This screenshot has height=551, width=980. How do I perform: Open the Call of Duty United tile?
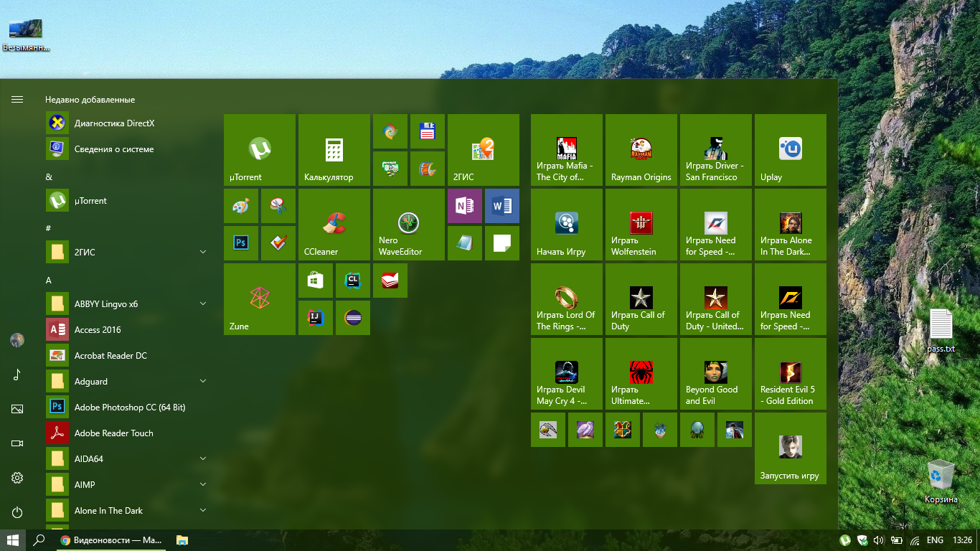pos(716,299)
